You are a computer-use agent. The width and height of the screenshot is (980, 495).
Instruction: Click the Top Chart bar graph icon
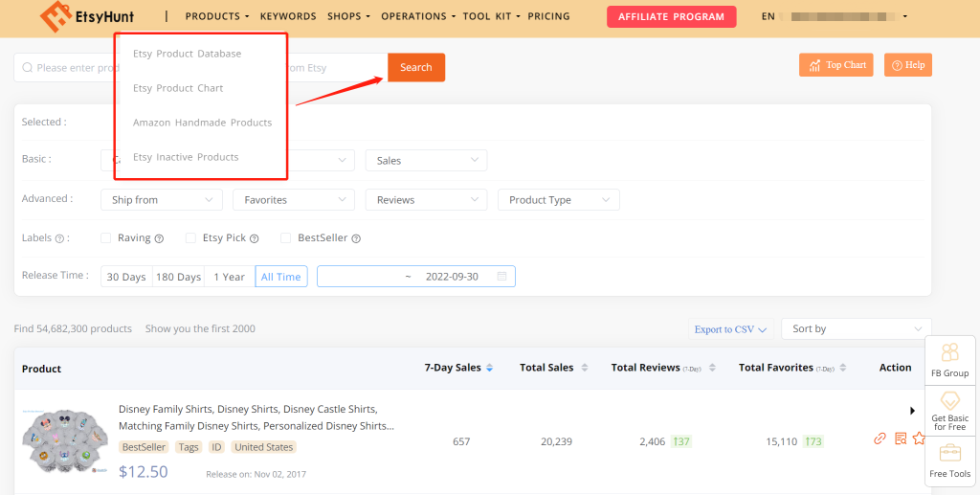pos(814,66)
